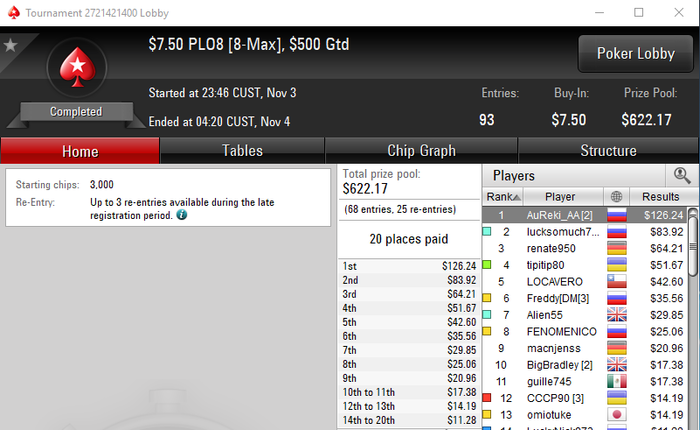Click the green tag next to tipitip80
Screen dimensions: 700x430
pyautogui.click(x=487, y=265)
